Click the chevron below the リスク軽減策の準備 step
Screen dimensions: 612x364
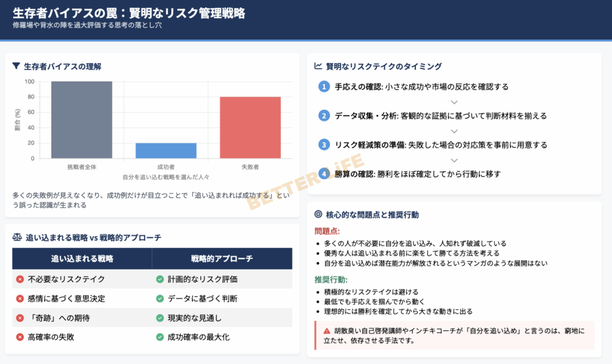[454, 160]
